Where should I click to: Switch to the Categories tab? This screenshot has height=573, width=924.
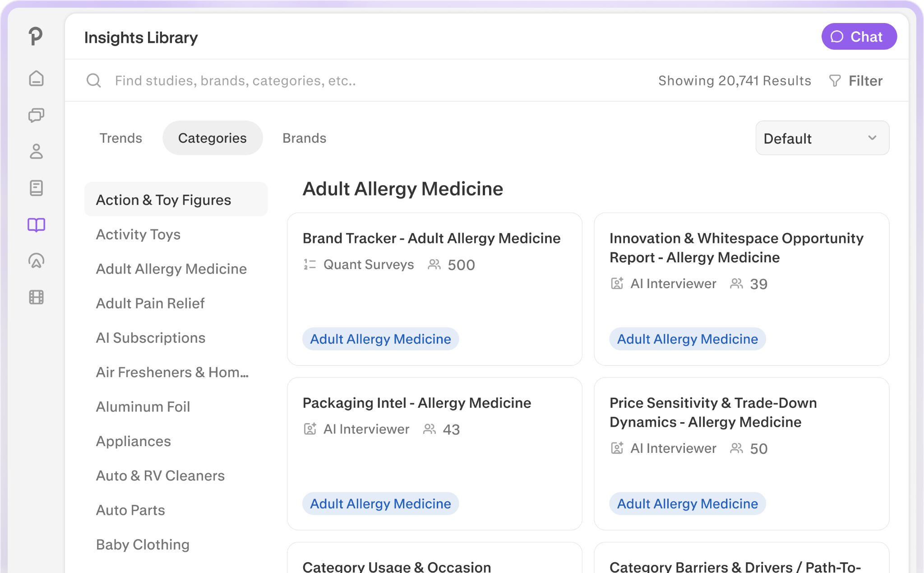213,138
